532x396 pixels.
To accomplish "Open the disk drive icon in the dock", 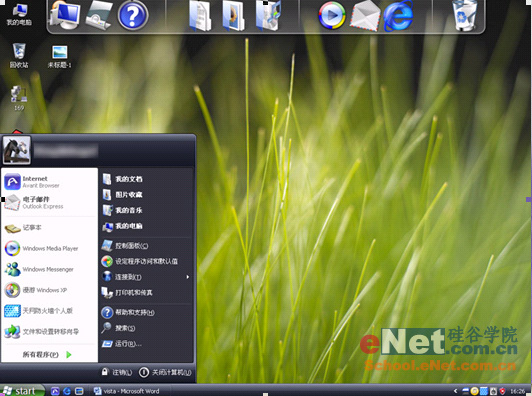I will click(99, 15).
